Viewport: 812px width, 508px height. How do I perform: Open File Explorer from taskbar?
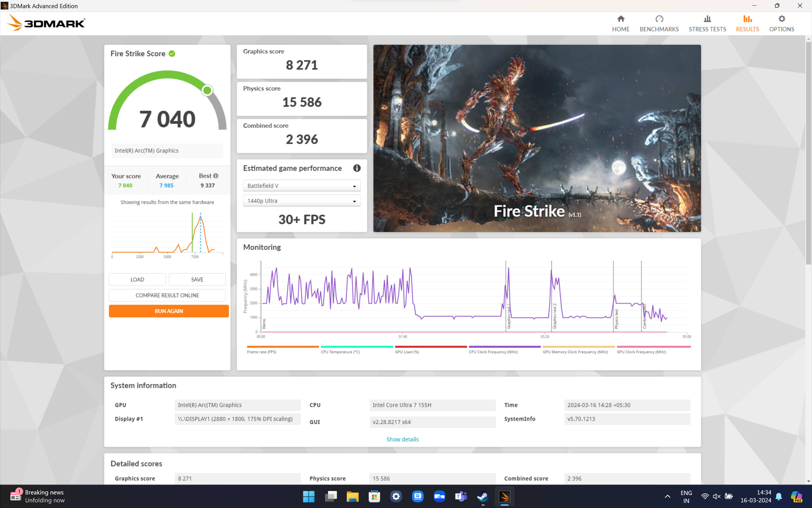coord(352,496)
